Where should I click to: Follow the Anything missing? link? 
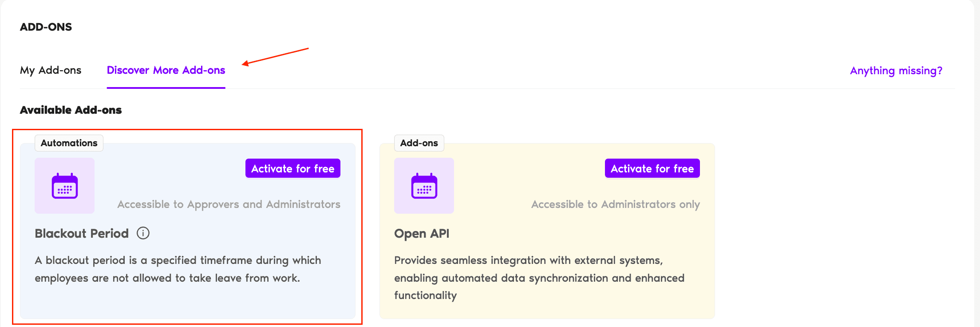click(896, 71)
